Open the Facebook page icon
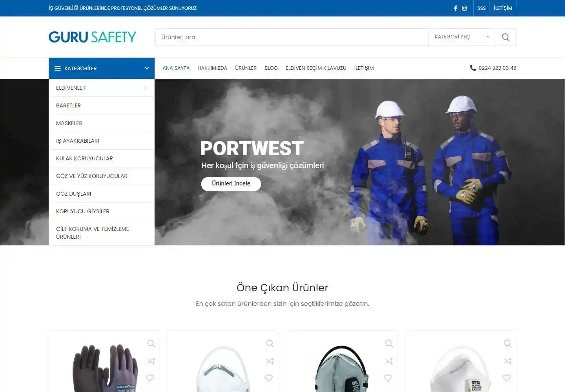Image resolution: width=565 pixels, height=392 pixels. (x=456, y=8)
